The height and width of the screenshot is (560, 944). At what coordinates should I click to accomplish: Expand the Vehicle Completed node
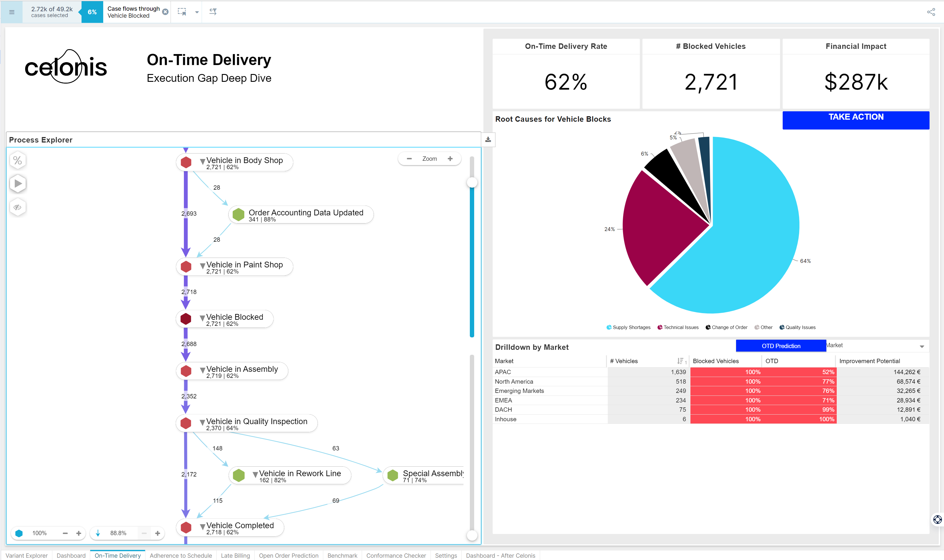coord(203,527)
